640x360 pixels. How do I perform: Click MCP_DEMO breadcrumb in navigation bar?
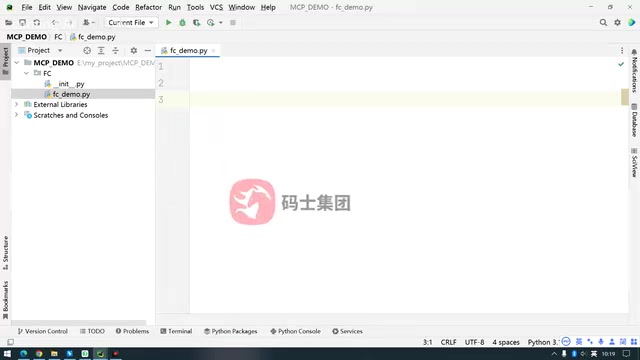click(27, 37)
